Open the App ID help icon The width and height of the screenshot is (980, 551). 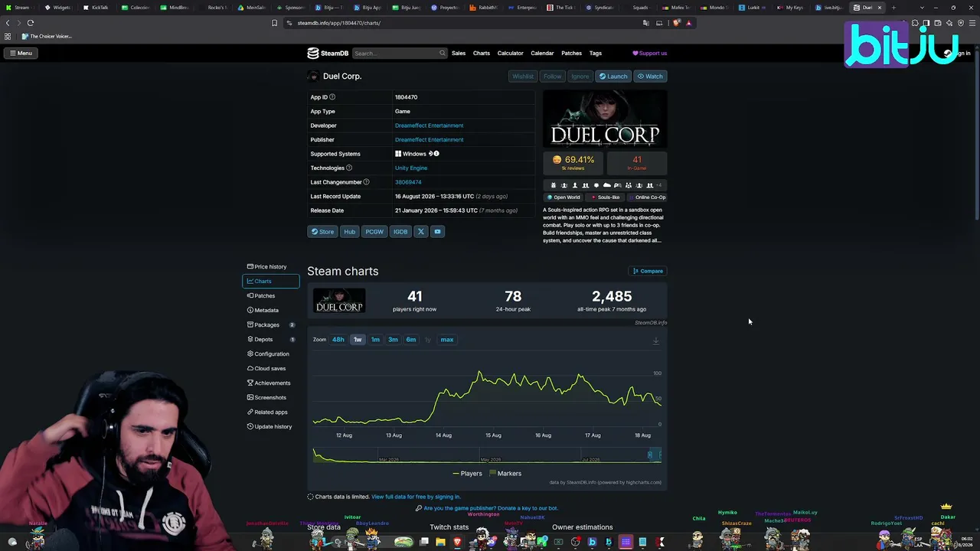(x=332, y=97)
